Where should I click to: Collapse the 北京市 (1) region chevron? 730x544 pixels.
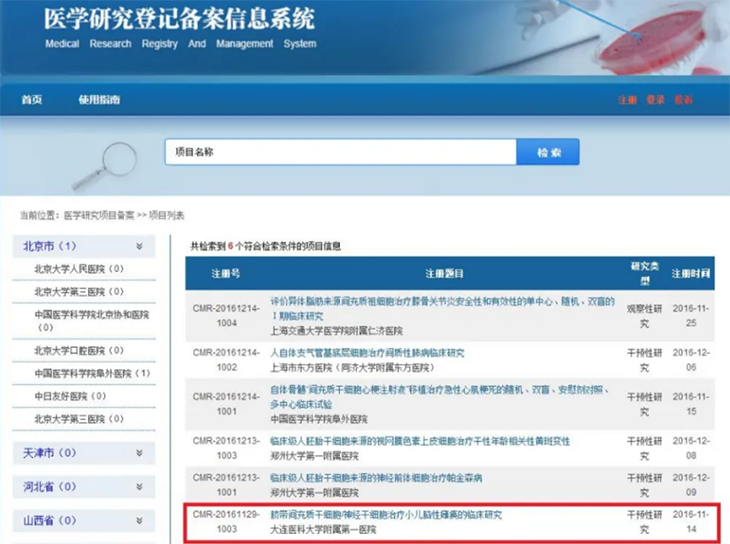(x=139, y=246)
